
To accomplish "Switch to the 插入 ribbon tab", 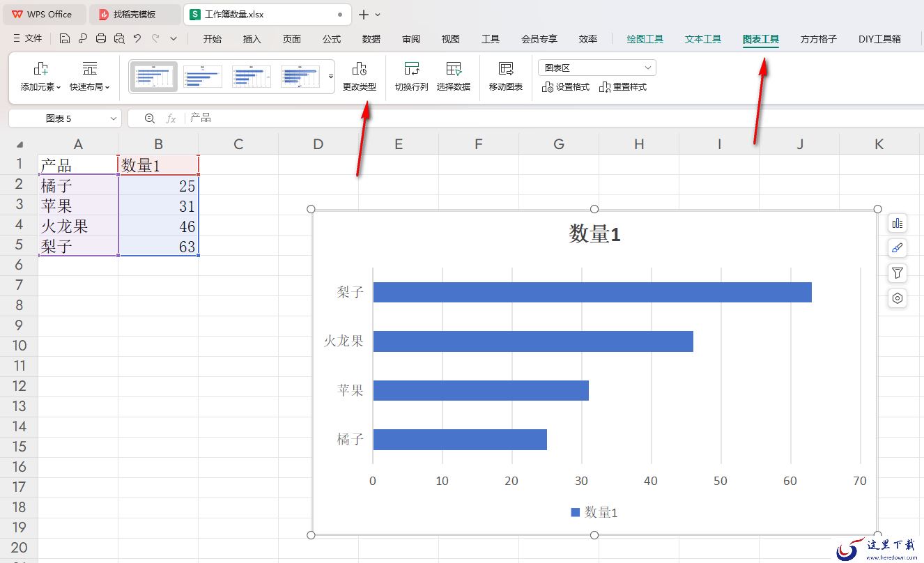I will 252,39.
